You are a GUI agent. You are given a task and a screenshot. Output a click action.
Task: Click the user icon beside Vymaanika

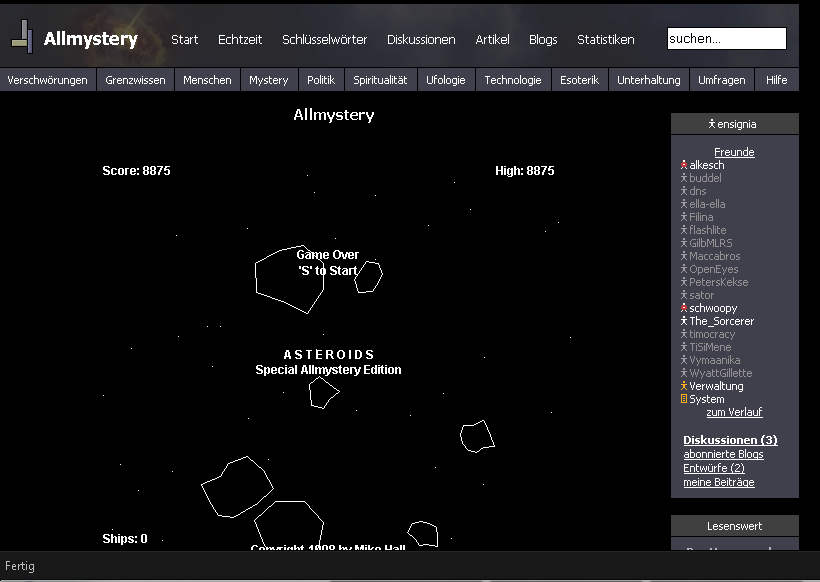(684, 360)
